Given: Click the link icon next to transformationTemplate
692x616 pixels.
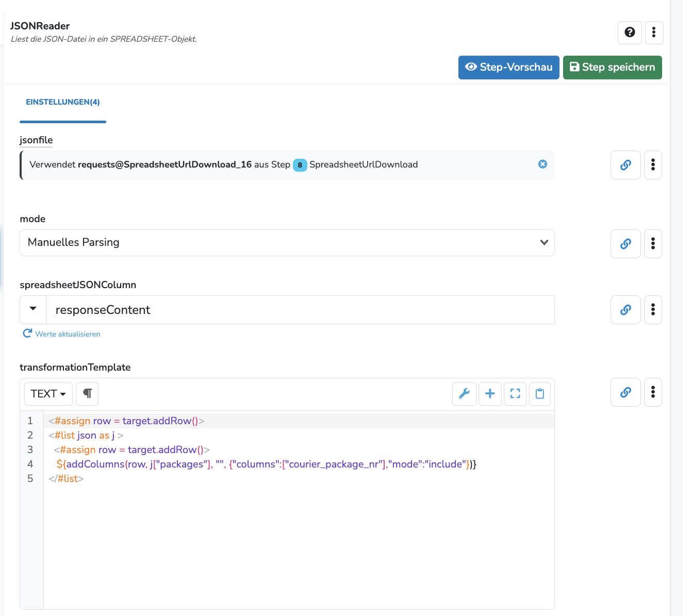Looking at the screenshot, I should tap(625, 392).
